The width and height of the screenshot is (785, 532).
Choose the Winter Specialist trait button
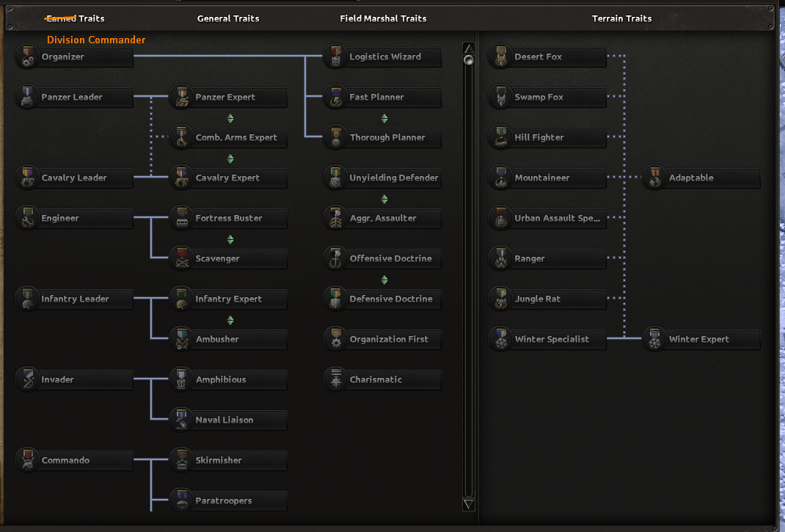547,339
